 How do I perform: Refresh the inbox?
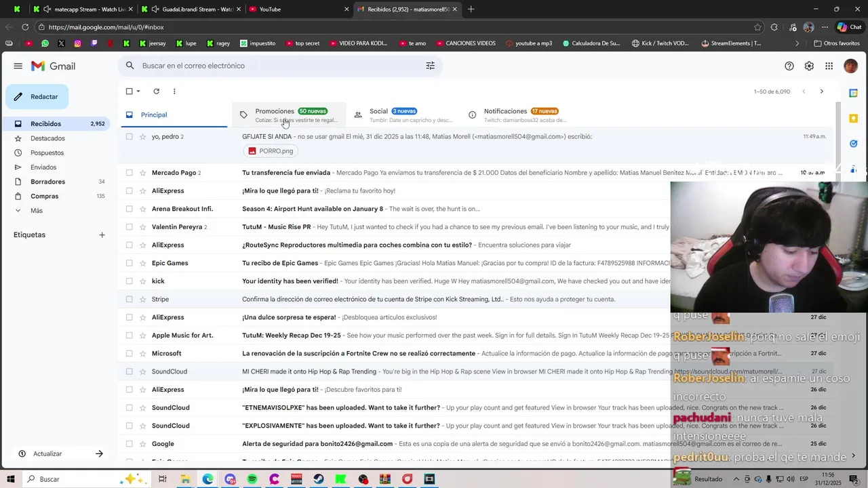[x=156, y=91]
